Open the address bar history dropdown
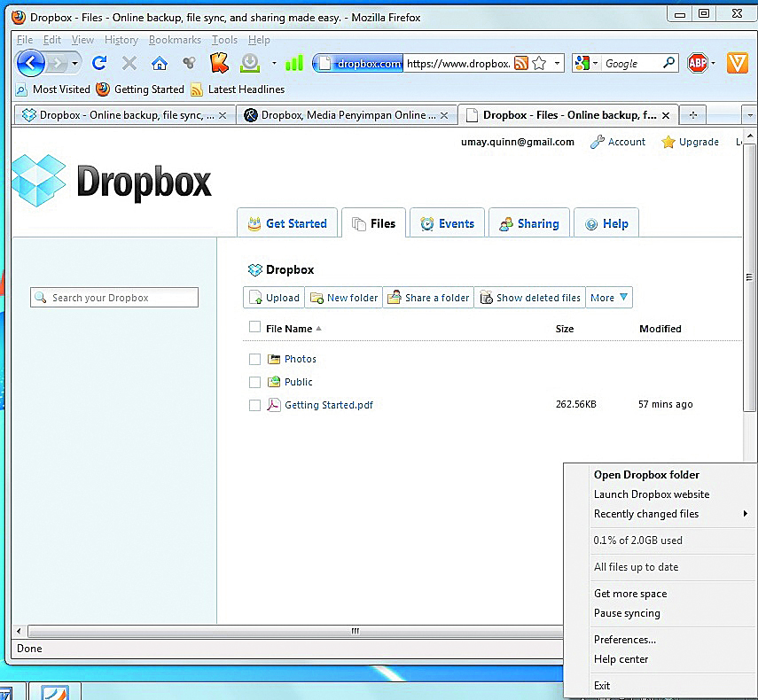 (x=557, y=63)
